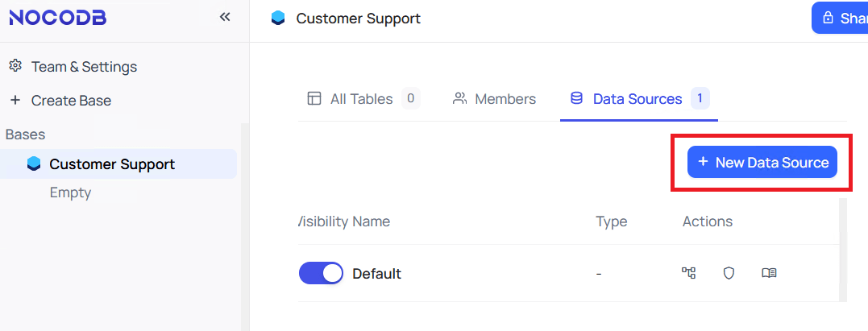Select Create Base in the sidebar
The image size is (868, 331).
[71, 101]
